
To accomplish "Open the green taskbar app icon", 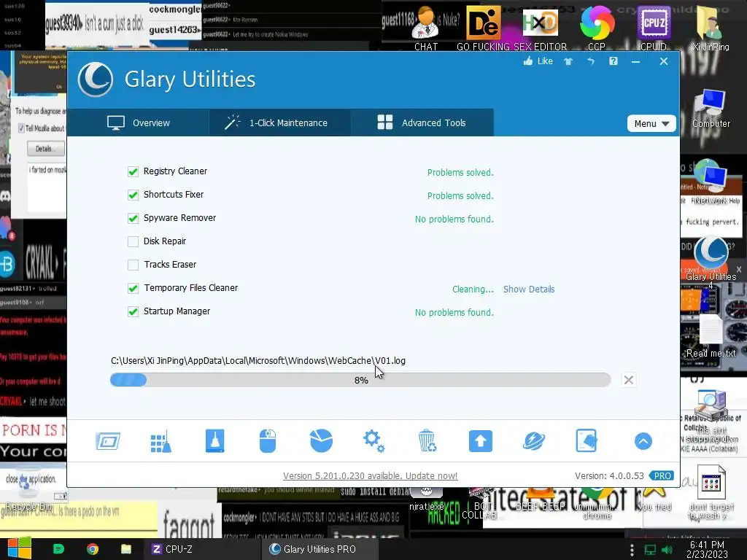I will pyautogui.click(x=58, y=549).
